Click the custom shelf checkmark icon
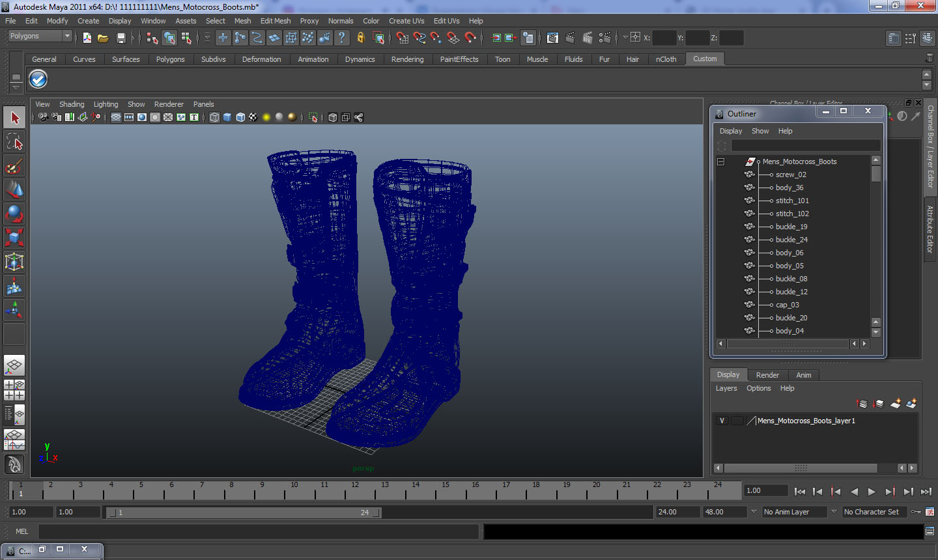 38,79
